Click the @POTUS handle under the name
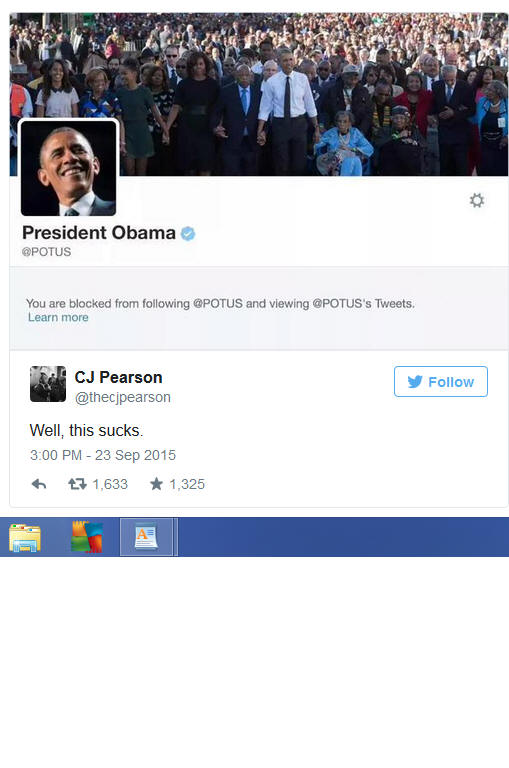509x768 pixels. point(46,252)
